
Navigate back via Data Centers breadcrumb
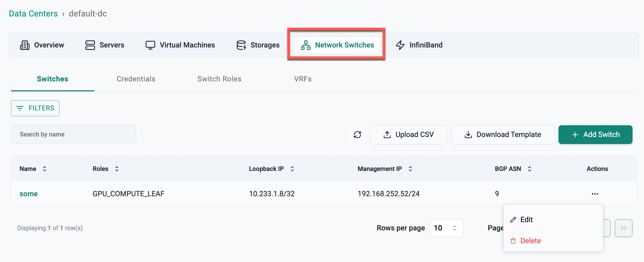33,13
